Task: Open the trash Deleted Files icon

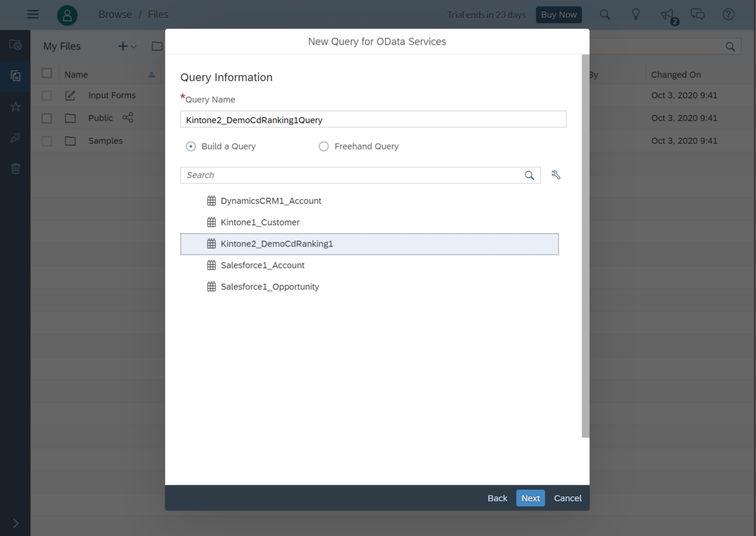Action: [16, 168]
